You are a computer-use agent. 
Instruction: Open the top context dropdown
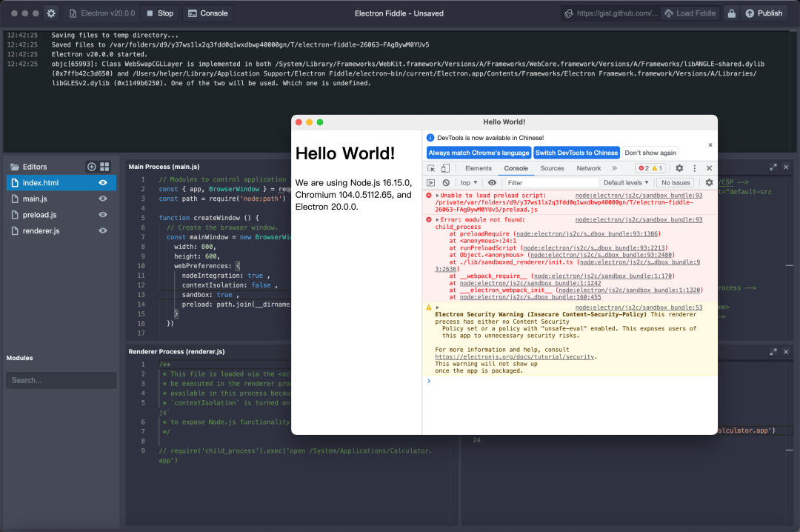(x=469, y=183)
